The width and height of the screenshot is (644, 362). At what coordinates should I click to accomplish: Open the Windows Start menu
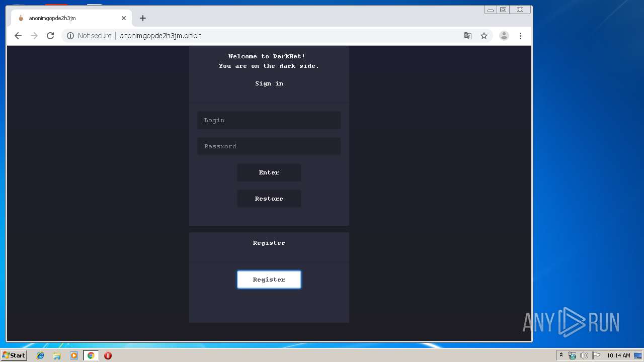click(x=14, y=355)
